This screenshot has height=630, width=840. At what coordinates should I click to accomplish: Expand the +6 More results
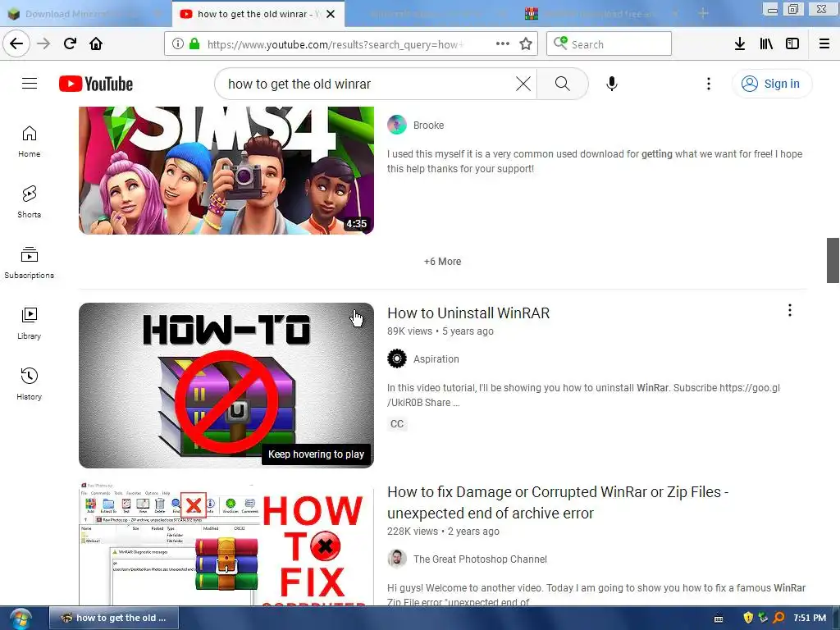[x=442, y=262]
